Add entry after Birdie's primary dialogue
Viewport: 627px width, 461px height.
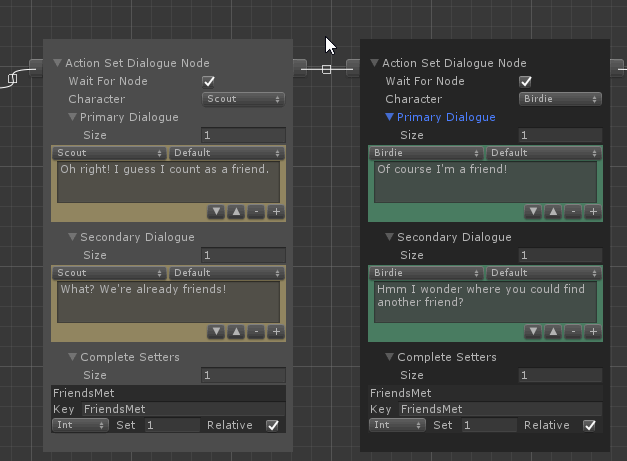pos(593,212)
